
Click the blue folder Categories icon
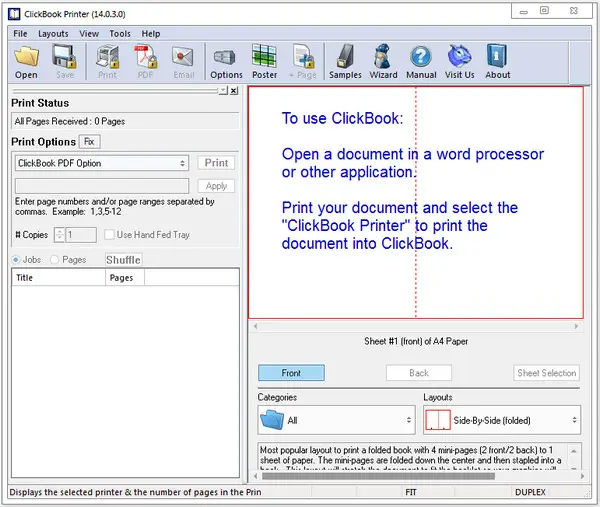click(x=272, y=420)
